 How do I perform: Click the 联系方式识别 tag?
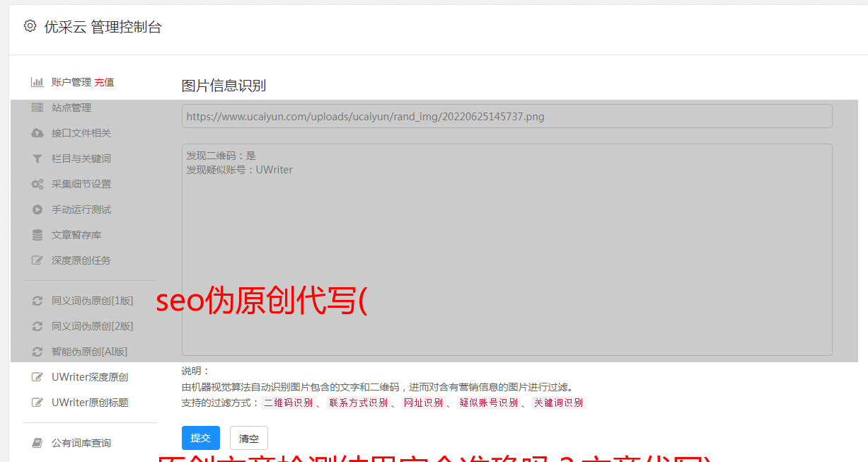(x=359, y=403)
